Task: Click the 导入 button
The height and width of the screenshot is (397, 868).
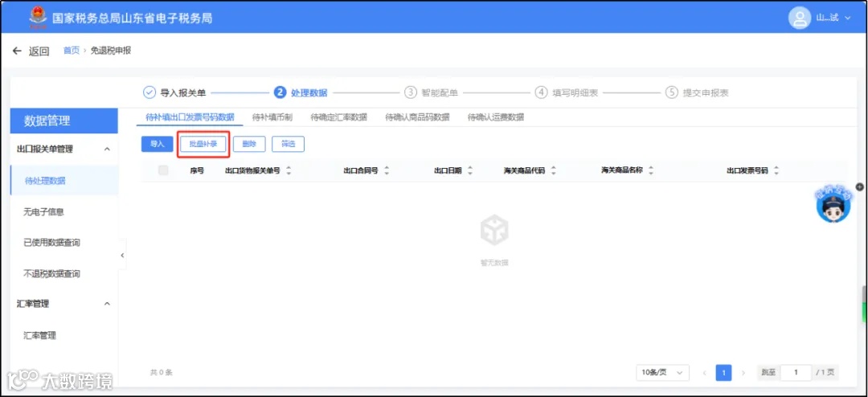Action: [158, 144]
